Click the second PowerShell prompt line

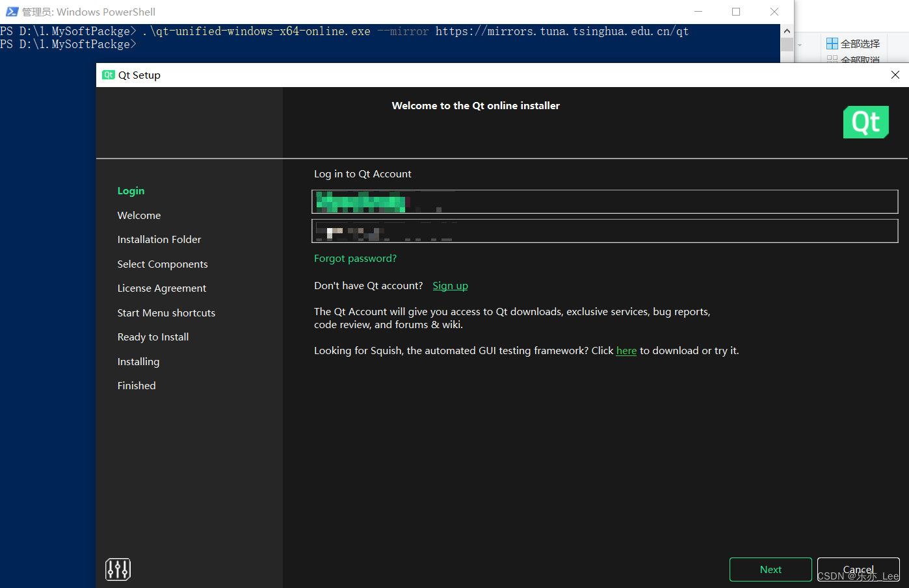[x=68, y=44]
